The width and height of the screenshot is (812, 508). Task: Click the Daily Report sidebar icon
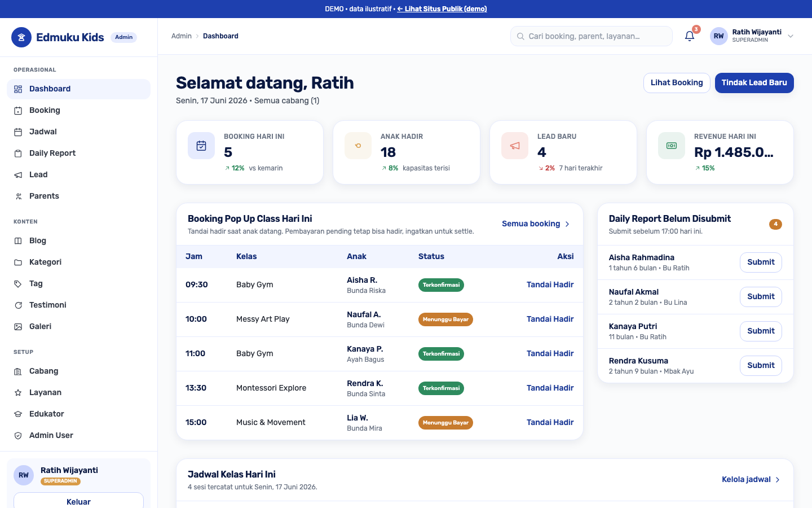click(x=18, y=154)
